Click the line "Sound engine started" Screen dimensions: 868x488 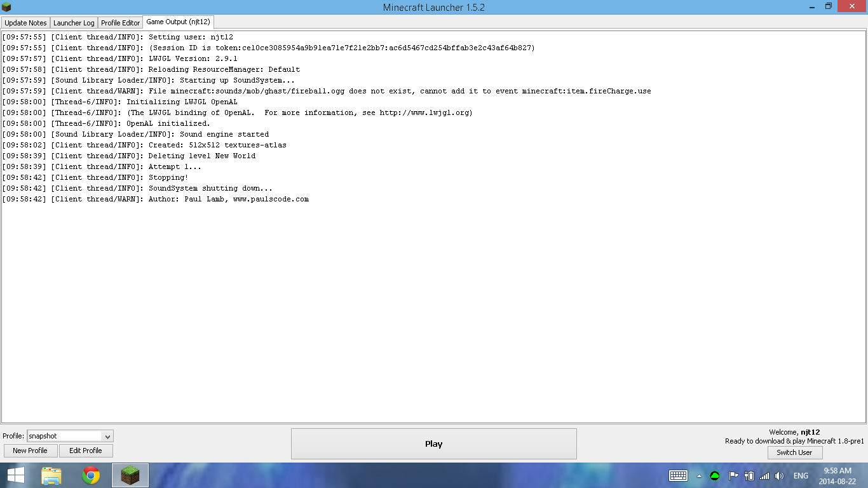pyautogui.click(x=135, y=134)
